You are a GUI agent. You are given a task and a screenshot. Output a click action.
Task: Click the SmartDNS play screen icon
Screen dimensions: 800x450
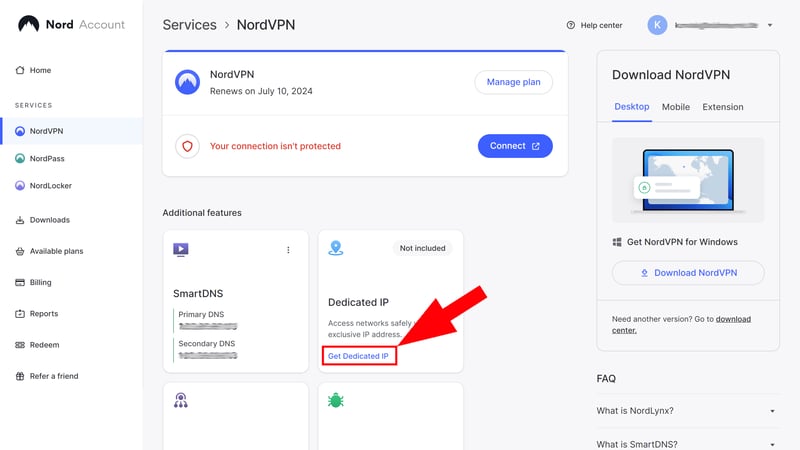[x=181, y=249]
